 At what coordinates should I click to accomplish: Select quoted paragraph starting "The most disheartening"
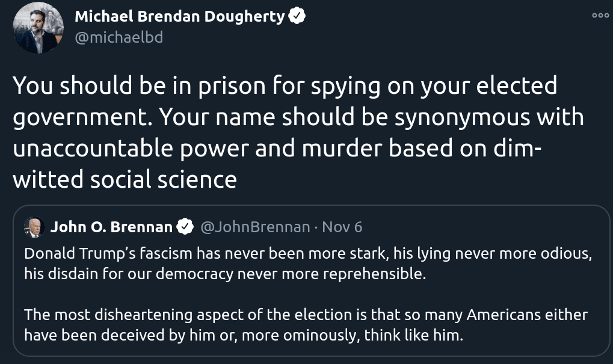coord(306,325)
